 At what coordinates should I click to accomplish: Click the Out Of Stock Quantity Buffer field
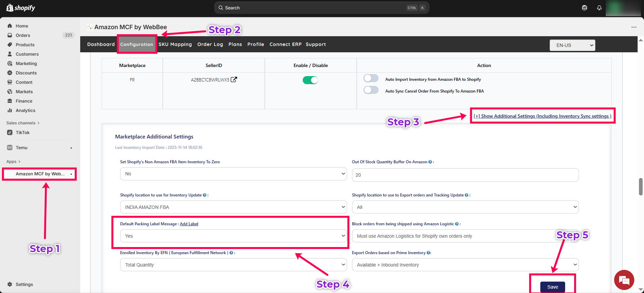pyautogui.click(x=465, y=175)
